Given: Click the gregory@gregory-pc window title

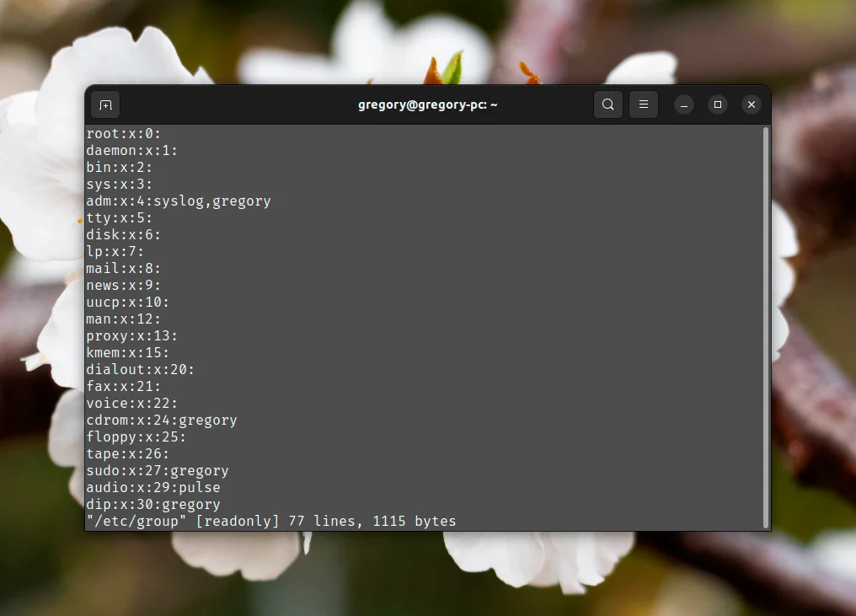Looking at the screenshot, I should click(426, 104).
